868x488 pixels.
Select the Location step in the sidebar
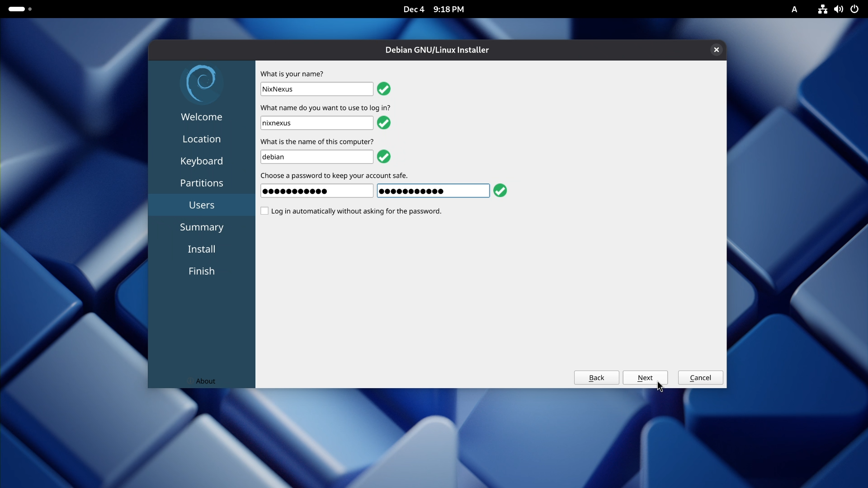click(202, 139)
